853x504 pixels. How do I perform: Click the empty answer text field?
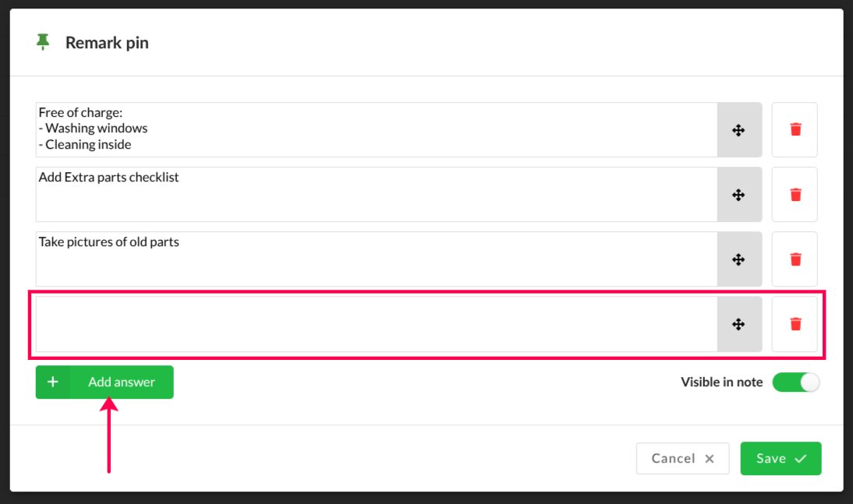376,324
